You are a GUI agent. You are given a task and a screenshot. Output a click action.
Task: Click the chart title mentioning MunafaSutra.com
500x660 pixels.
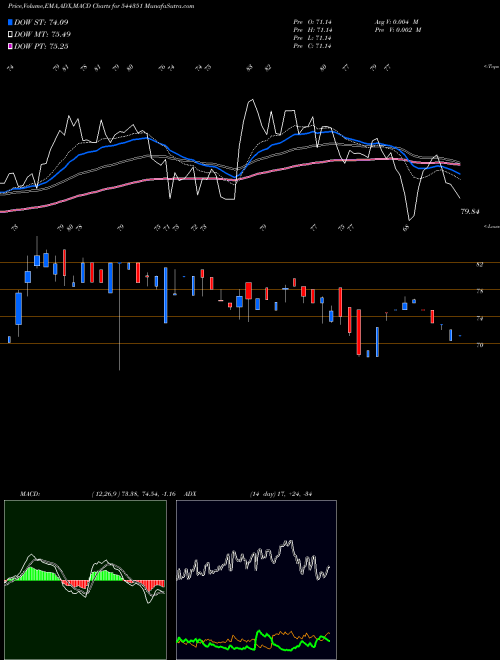click(101, 7)
